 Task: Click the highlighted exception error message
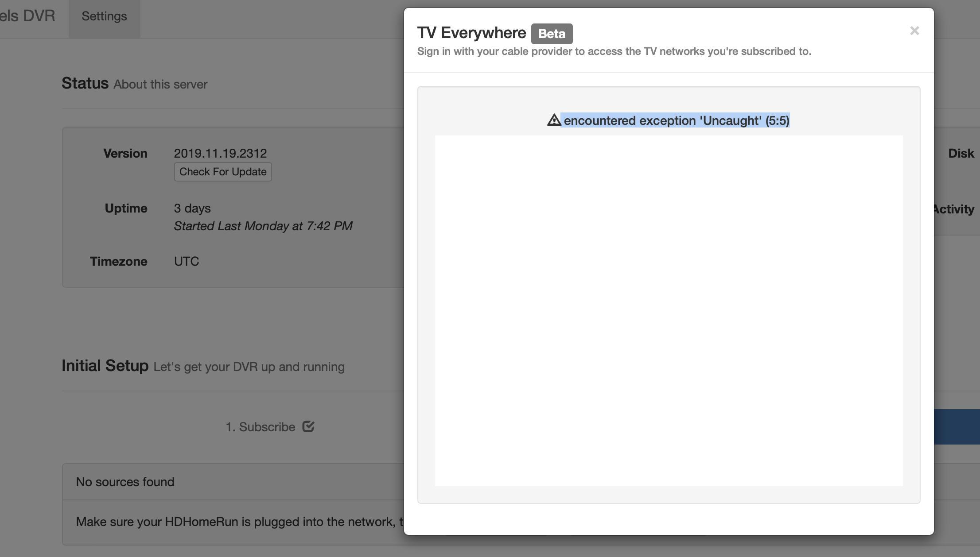676,120
